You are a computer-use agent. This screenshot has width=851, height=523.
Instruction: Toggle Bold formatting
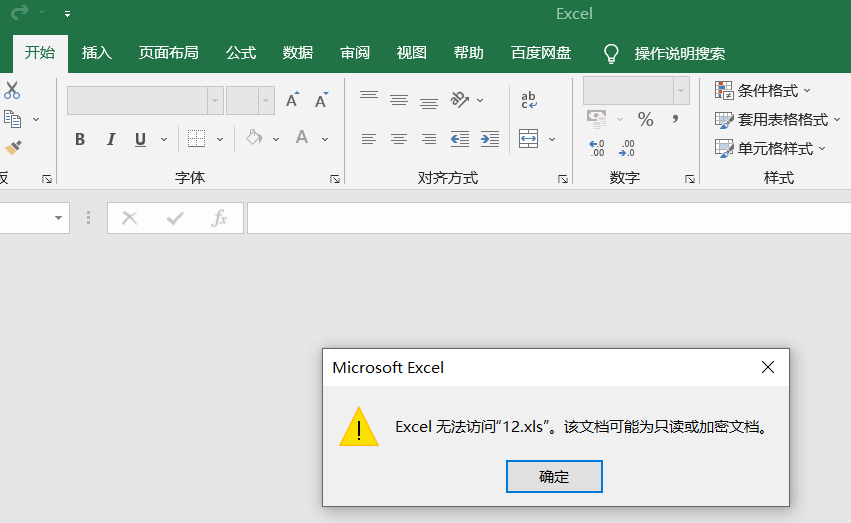(x=80, y=139)
